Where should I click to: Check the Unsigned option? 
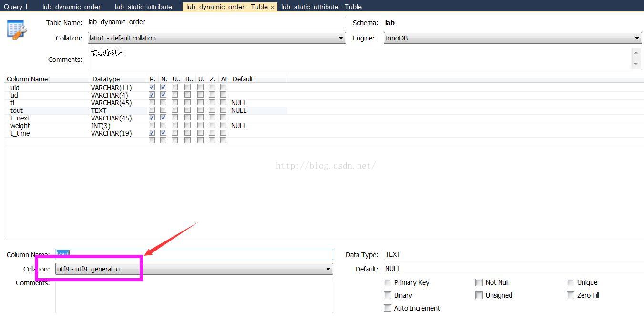tap(479, 295)
